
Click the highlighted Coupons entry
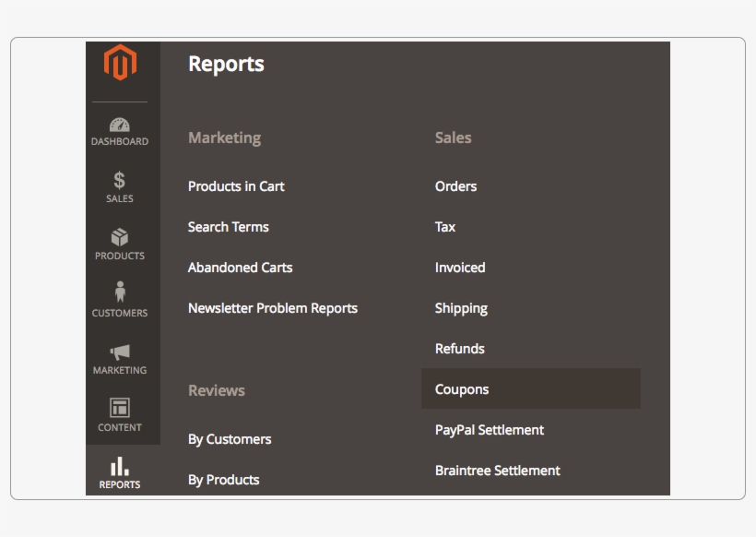[x=461, y=388]
